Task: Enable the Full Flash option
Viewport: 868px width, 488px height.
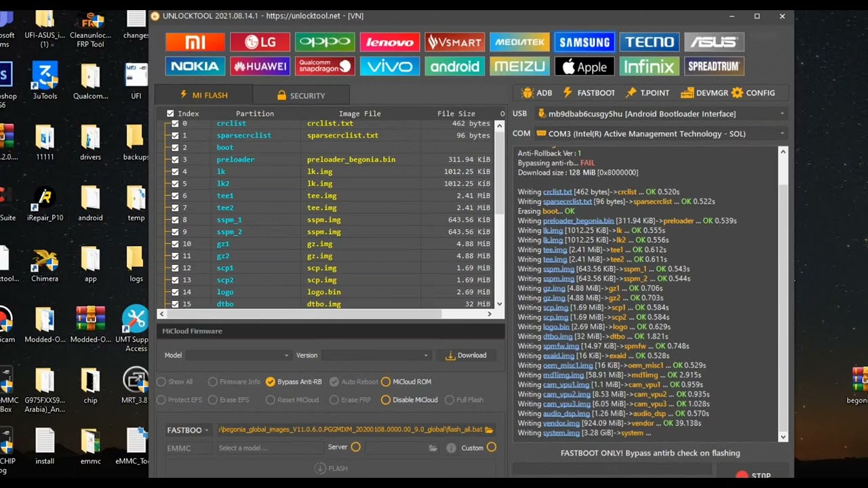Action: pos(464,400)
